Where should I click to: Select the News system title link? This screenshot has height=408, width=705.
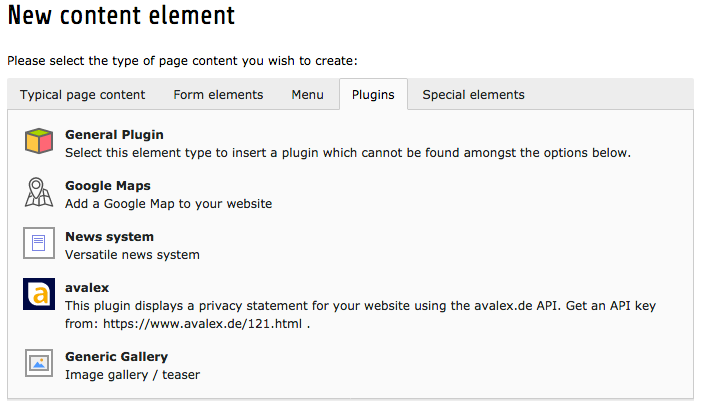click(x=109, y=237)
